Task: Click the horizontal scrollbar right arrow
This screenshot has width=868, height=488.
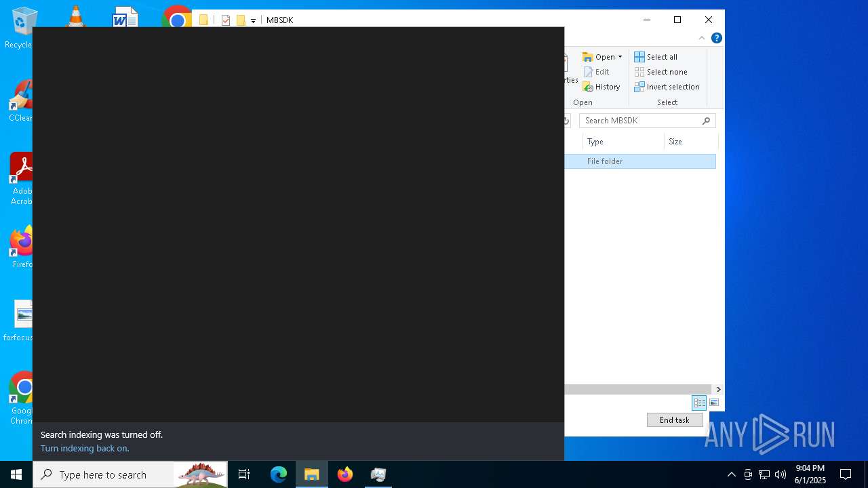Action: 718,389
